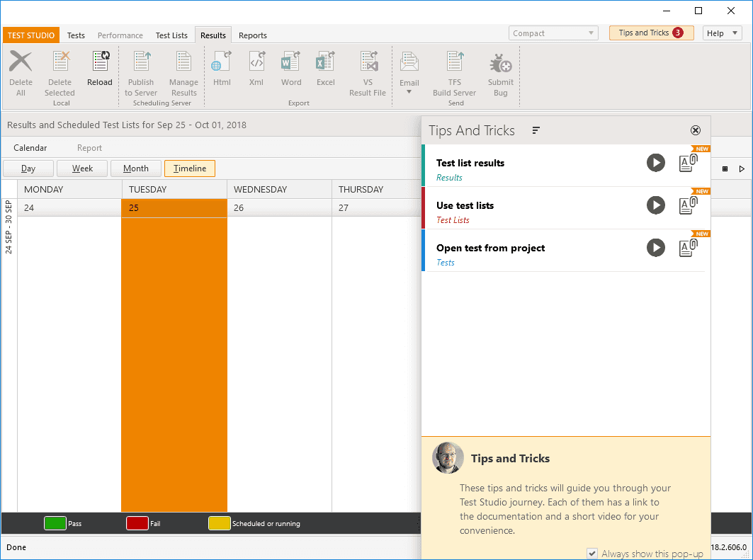The height and width of the screenshot is (560, 753).
Task: Toggle Always show this pop-up checkbox
Action: click(592, 554)
